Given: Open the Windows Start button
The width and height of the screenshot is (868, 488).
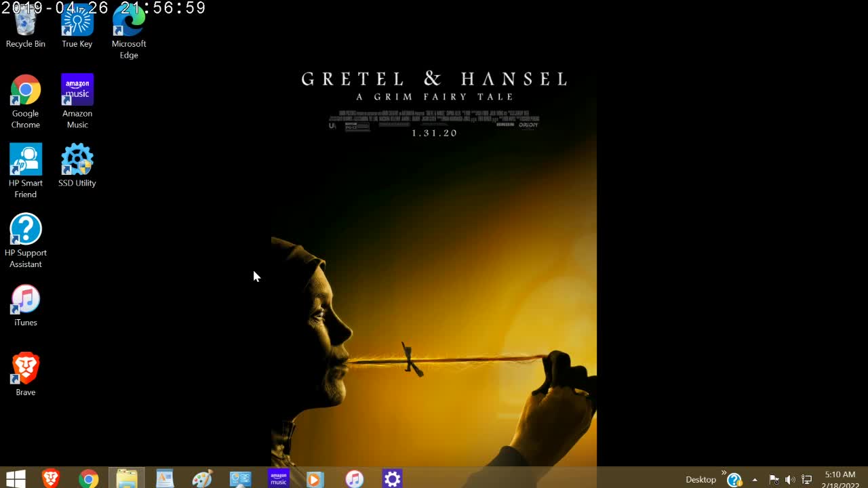Looking at the screenshot, I should tap(16, 479).
